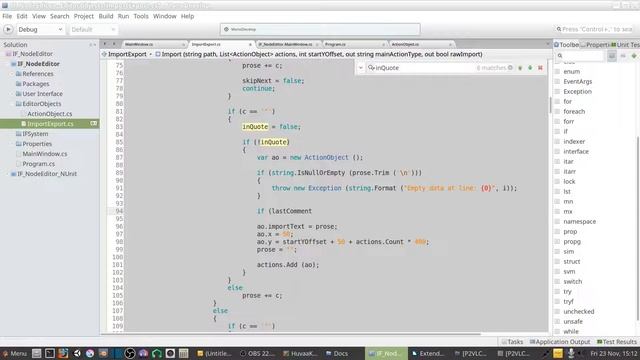Screen dimensions: 640x360
Task: Select the IF_NodeEditor solution root node
Action: click(32, 54)
